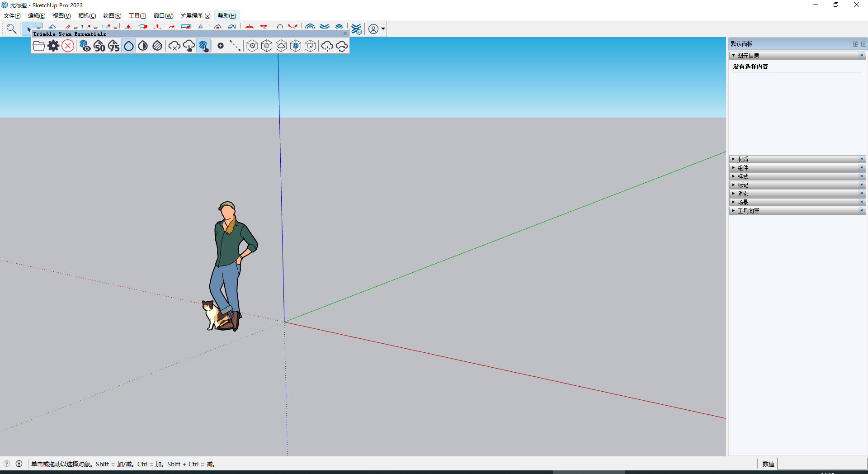Click the 数值 measurement input box
Image resolution: width=868 pixels, height=474 pixels.
pos(821,464)
